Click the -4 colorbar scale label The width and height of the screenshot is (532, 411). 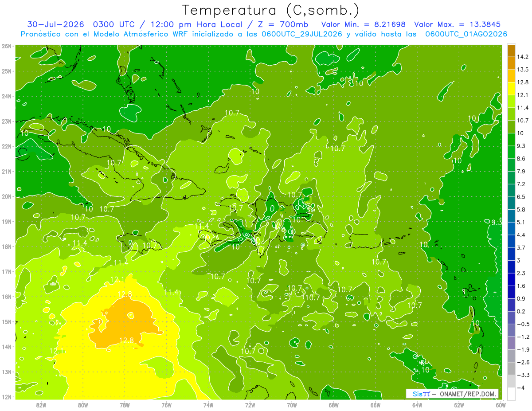[520, 388]
